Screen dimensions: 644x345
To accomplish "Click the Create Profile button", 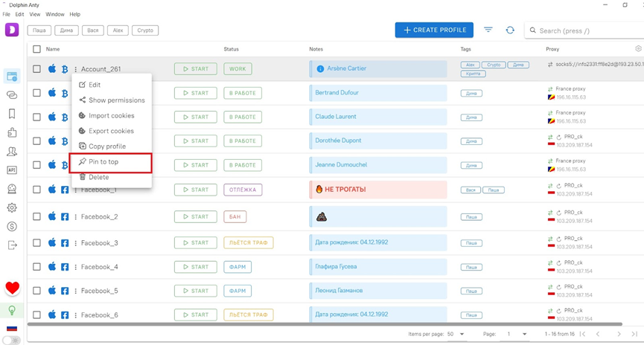I will coord(434,30).
